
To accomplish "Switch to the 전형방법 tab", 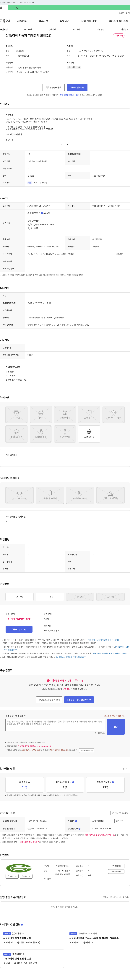I will coord(100,29).
